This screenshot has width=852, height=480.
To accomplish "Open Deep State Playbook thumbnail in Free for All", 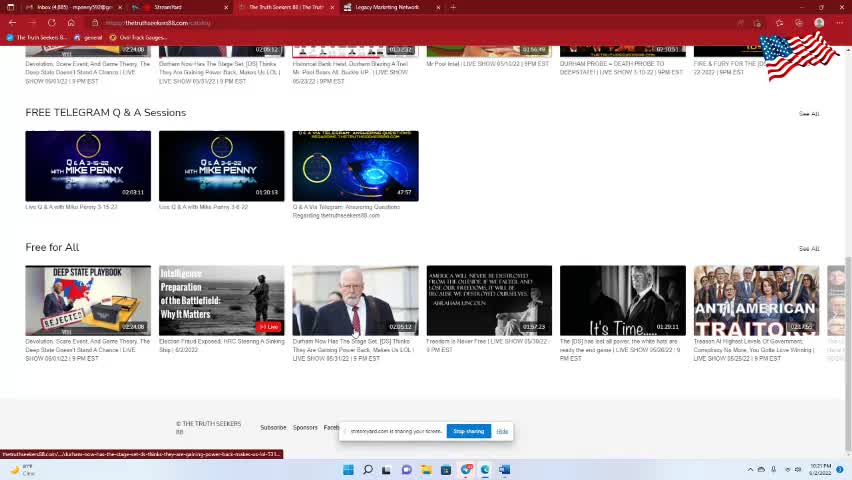I will pyautogui.click(x=88, y=301).
